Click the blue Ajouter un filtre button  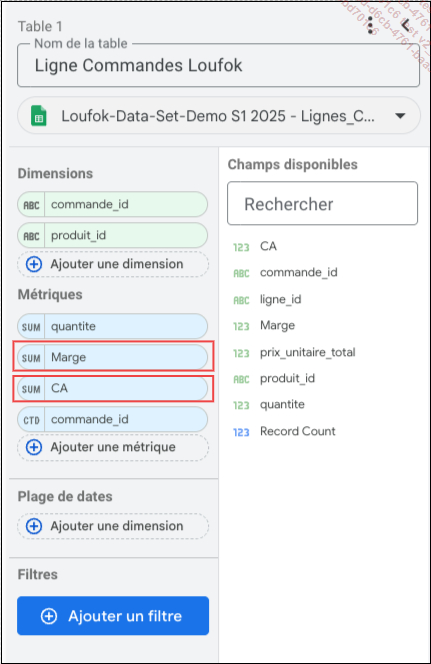tap(113, 616)
